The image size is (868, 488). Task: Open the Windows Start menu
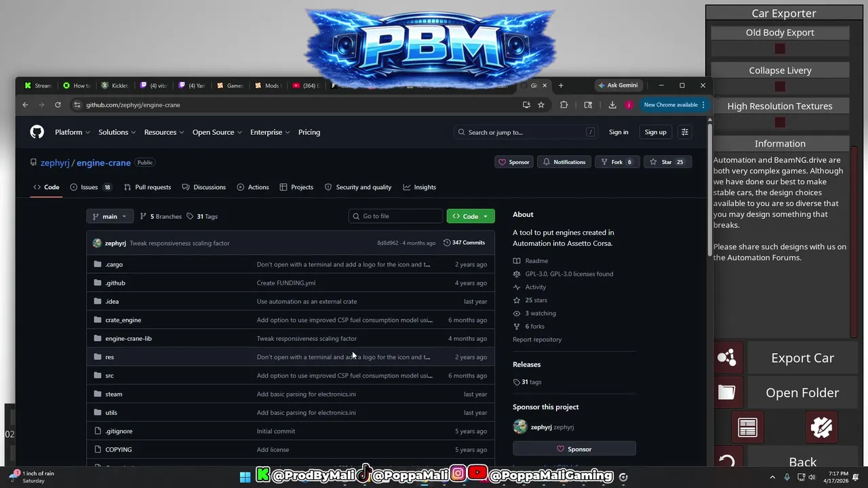pos(245,476)
